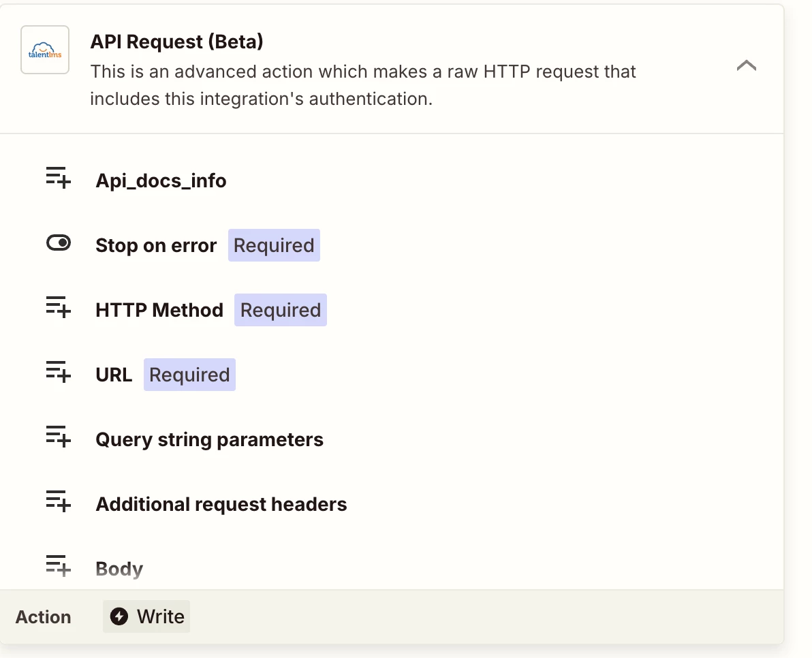This screenshot has width=812, height=658.
Task: Select the Query string parameters label
Action: (209, 439)
